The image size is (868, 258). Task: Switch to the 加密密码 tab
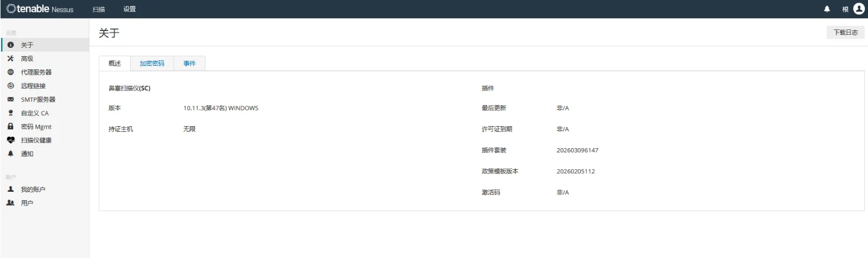pos(152,64)
